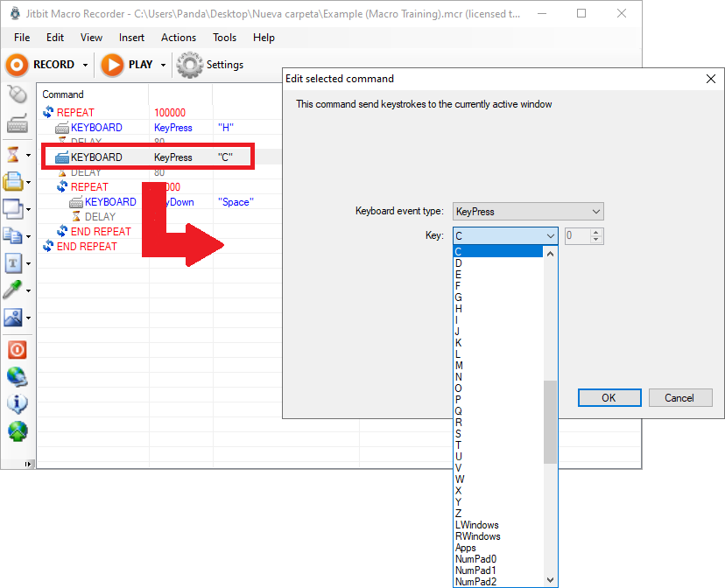This screenshot has width=725, height=588.
Task: Insert mouse command from sidebar
Action: click(18, 94)
